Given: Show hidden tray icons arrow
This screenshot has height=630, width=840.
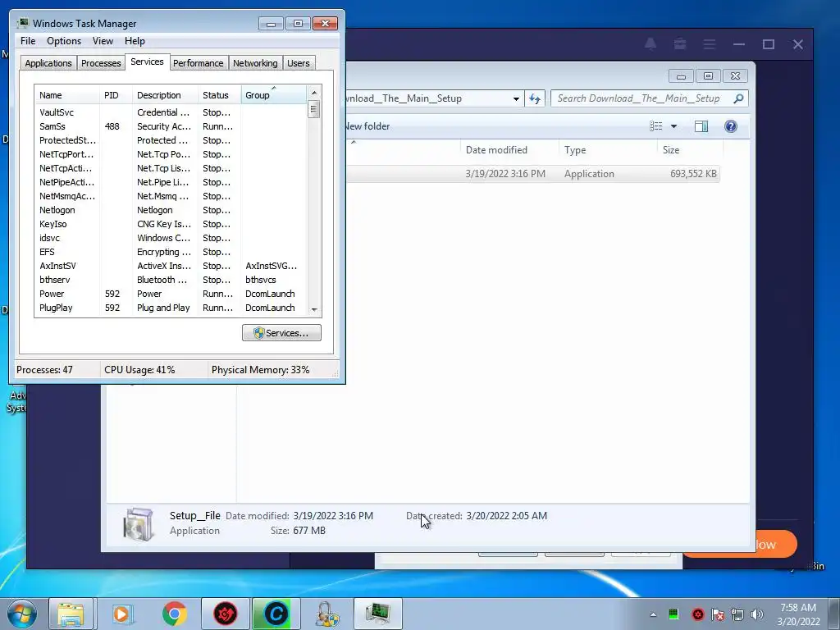Looking at the screenshot, I should (x=653, y=614).
